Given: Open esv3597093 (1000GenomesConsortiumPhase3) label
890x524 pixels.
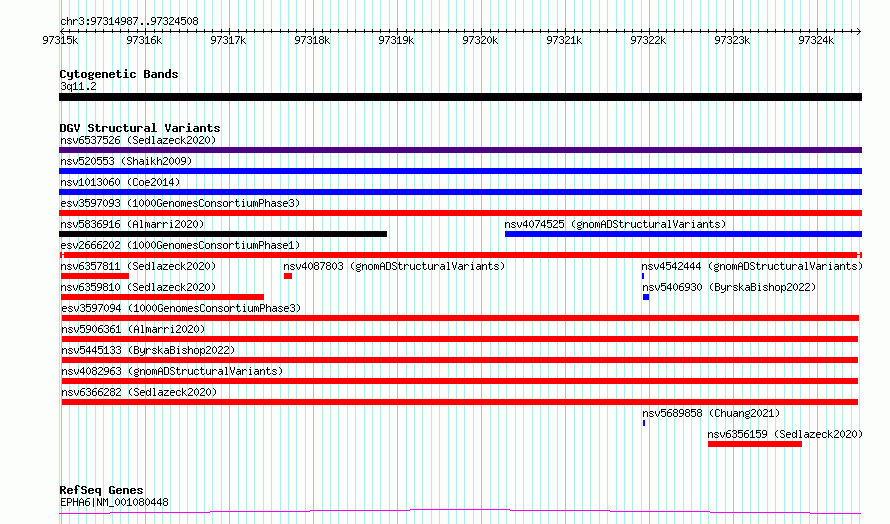Looking at the screenshot, I should (x=180, y=203).
